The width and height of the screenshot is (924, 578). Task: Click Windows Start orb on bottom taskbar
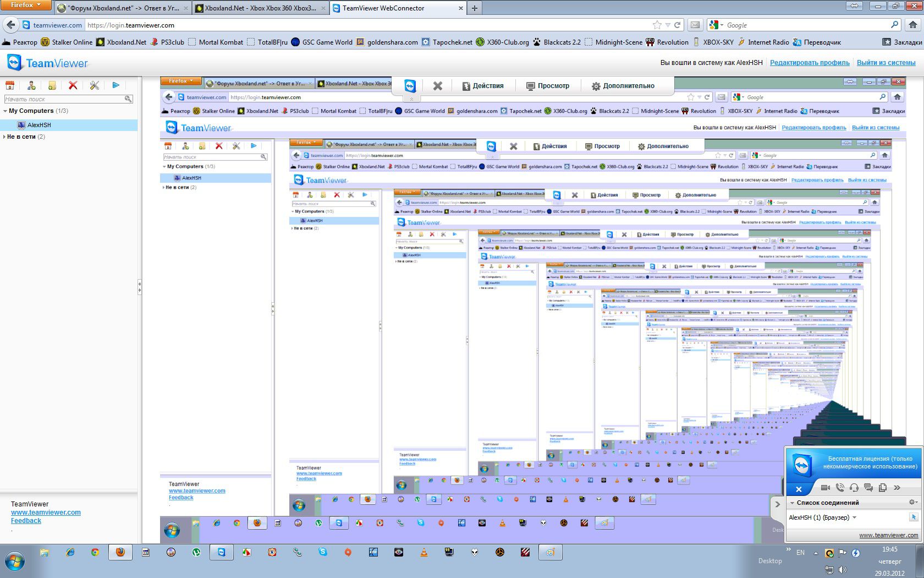[x=15, y=562]
